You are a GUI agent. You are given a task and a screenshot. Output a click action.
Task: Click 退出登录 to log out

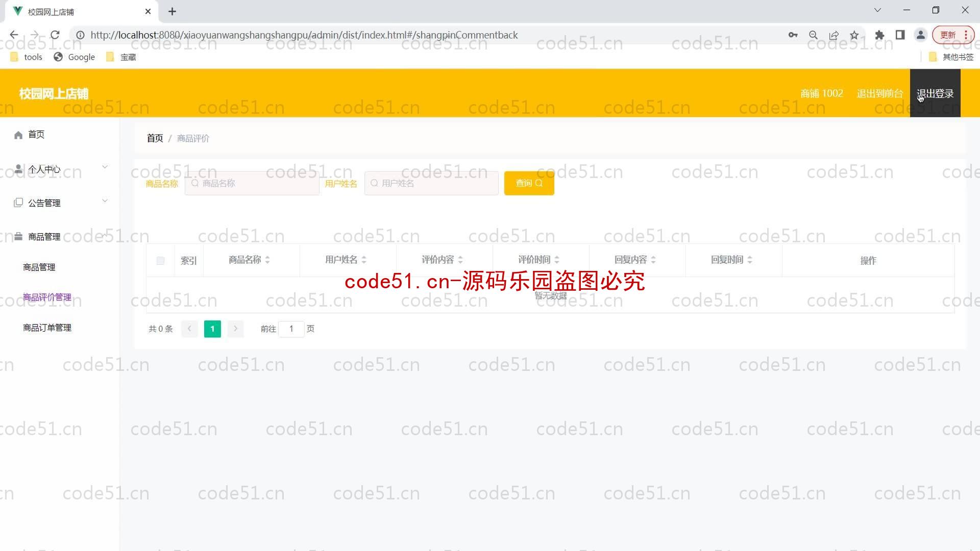click(x=935, y=93)
